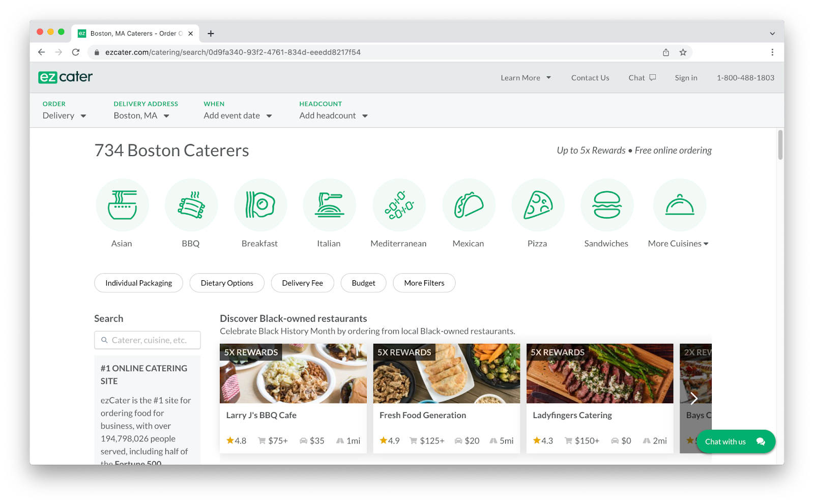Open the Add headcount dropdown

pos(333,115)
